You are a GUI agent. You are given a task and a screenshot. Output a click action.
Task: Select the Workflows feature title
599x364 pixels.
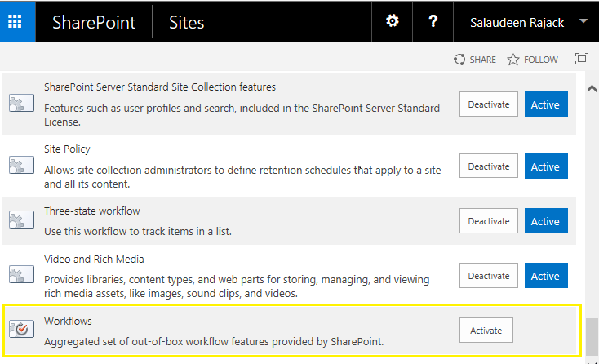tap(68, 321)
